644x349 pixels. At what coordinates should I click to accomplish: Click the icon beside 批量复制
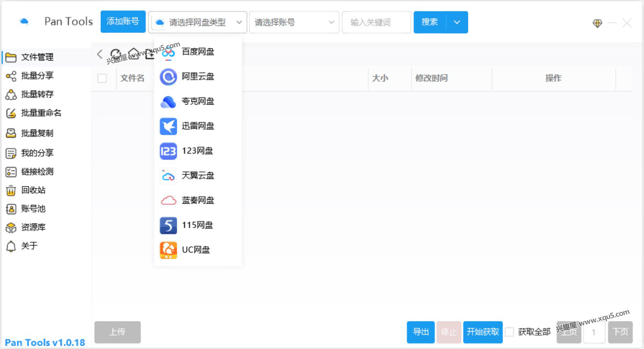11,133
